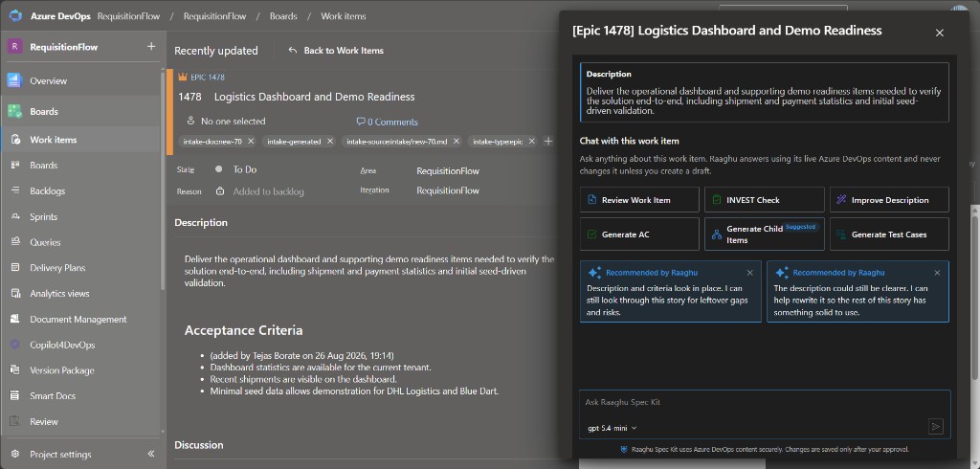Click Generate Test Cases button
This screenshot has width=980, height=469.
point(889,234)
